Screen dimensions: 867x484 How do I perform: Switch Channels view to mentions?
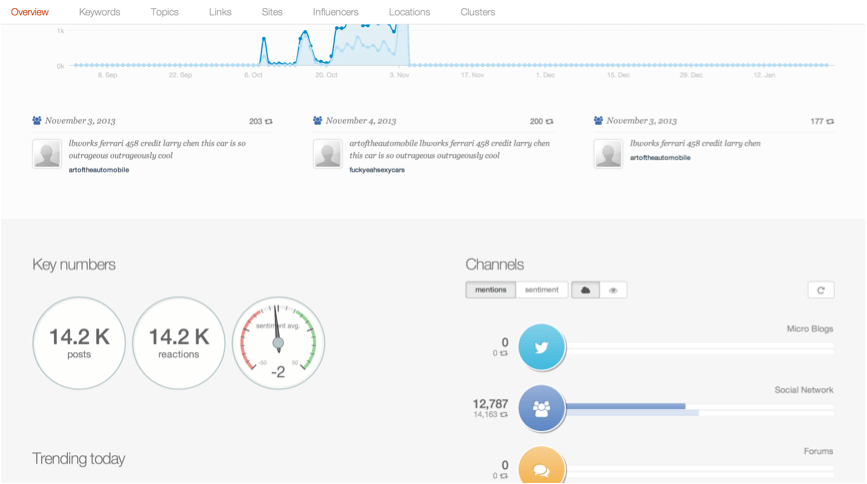coord(491,290)
